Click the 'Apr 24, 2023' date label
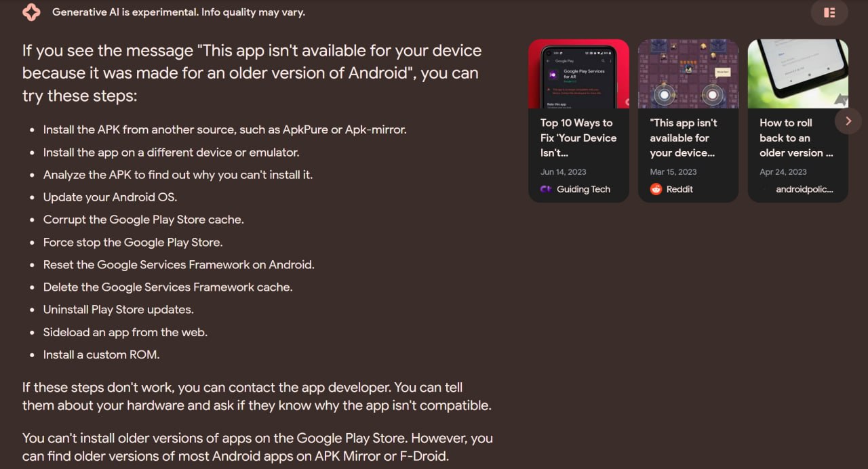 coord(783,171)
